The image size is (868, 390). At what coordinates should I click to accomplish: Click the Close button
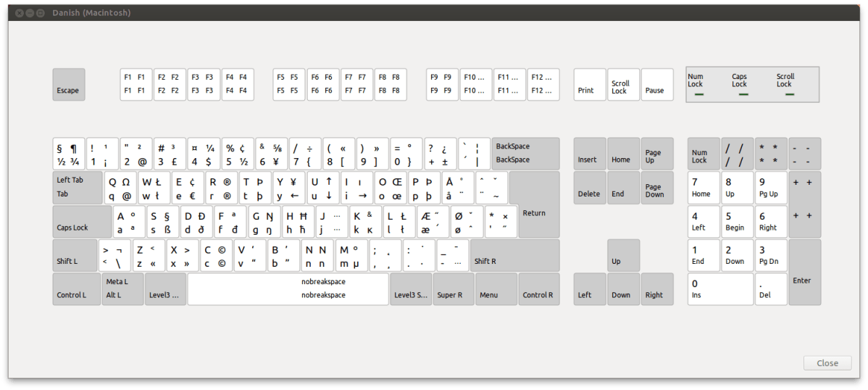[x=827, y=363]
